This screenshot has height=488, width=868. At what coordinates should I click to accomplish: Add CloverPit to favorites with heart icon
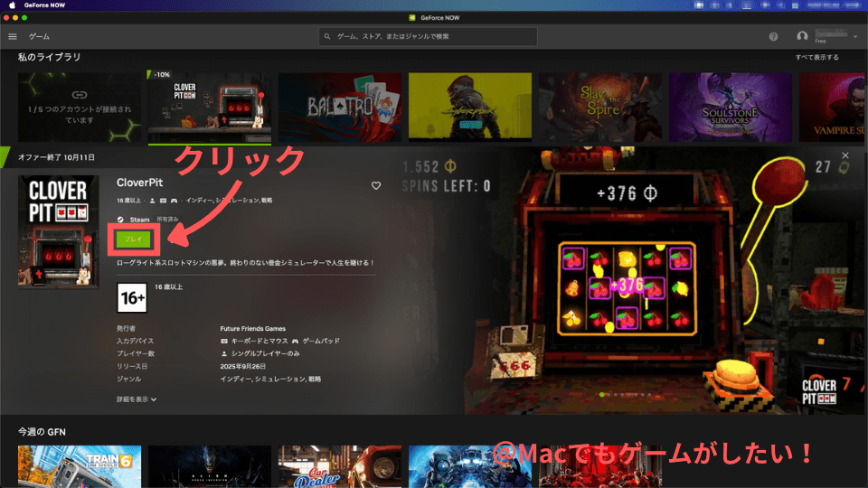tap(376, 185)
